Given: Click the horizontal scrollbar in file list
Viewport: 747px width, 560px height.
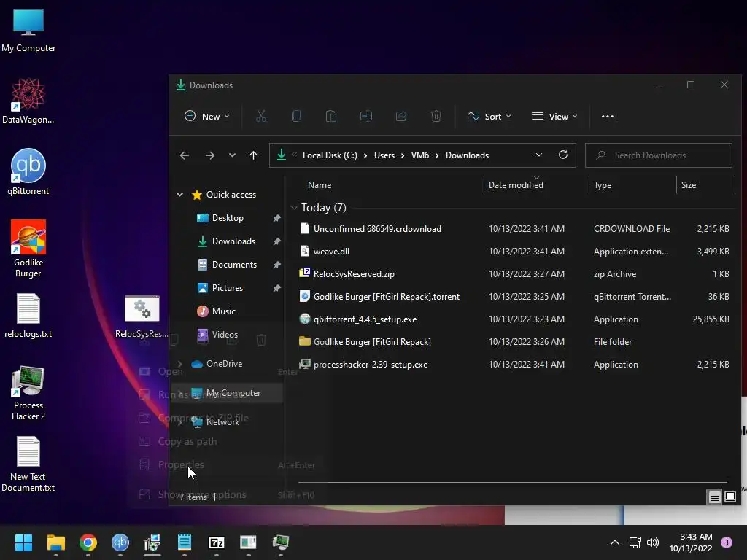Looking at the screenshot, I should point(513,483).
